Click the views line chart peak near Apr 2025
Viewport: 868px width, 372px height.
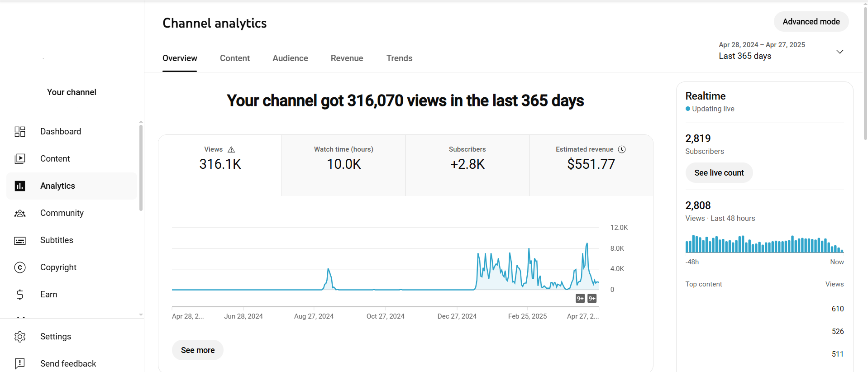click(587, 244)
